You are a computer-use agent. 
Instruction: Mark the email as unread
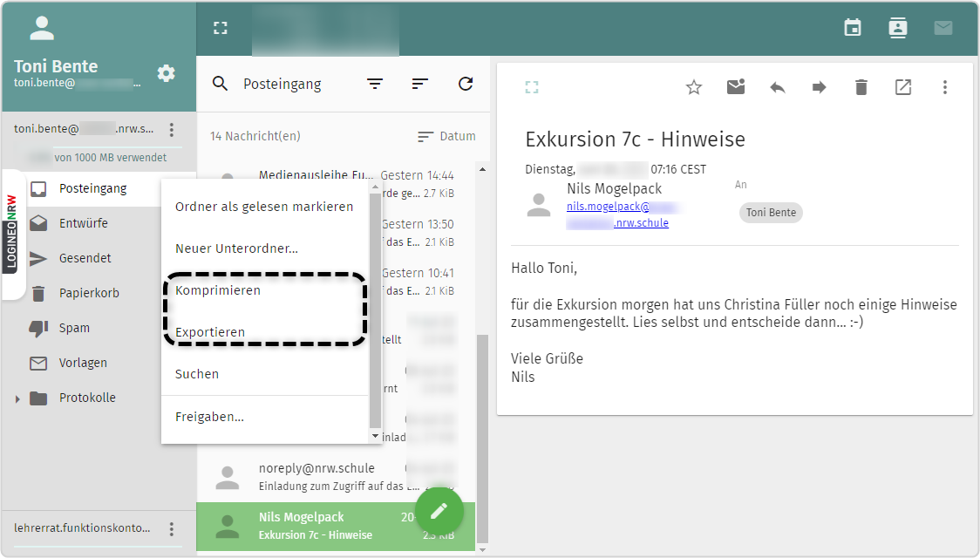[735, 87]
